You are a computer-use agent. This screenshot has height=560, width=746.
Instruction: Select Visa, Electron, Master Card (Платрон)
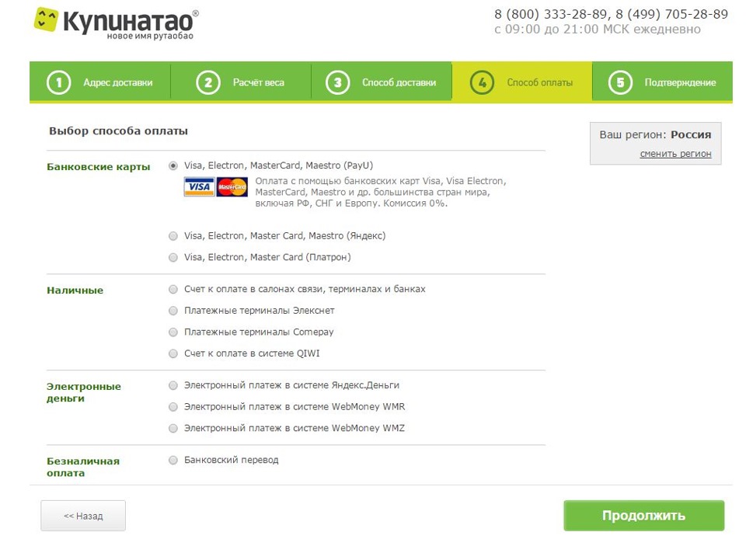pos(173,257)
